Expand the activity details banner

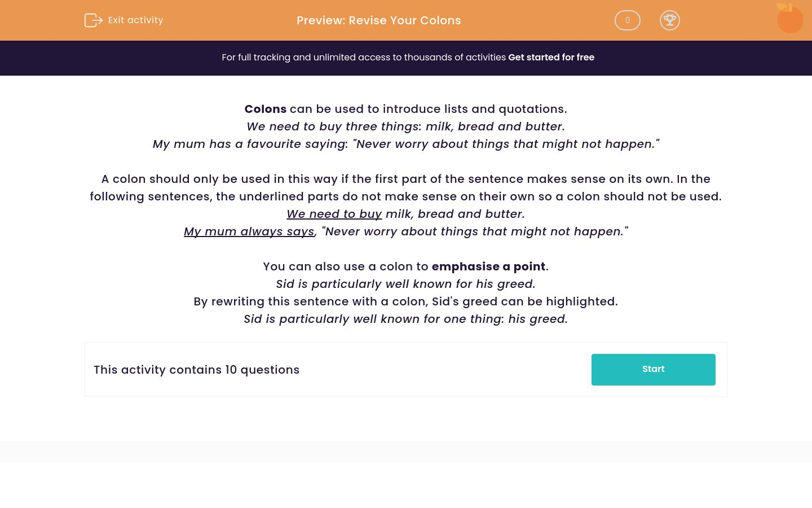(x=406, y=369)
